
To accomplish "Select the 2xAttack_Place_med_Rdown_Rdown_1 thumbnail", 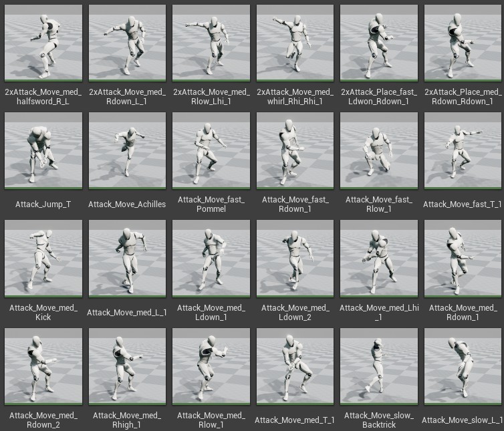I will (463, 43).
